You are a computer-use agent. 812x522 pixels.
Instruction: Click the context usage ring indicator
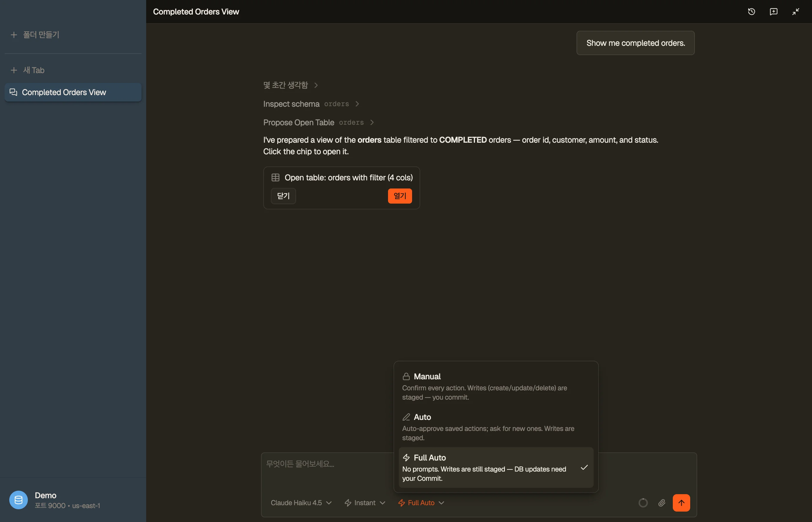(x=643, y=503)
